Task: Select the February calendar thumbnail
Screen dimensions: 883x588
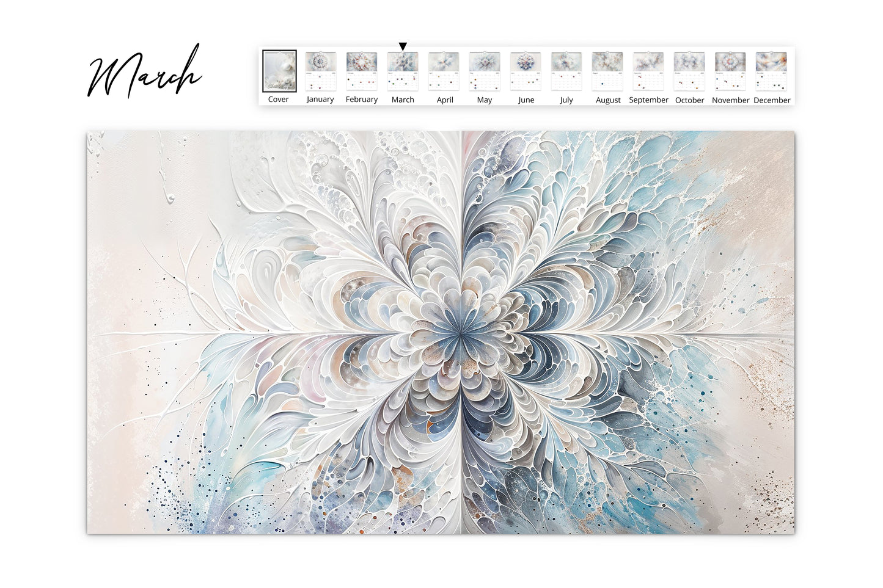Action: point(362,71)
